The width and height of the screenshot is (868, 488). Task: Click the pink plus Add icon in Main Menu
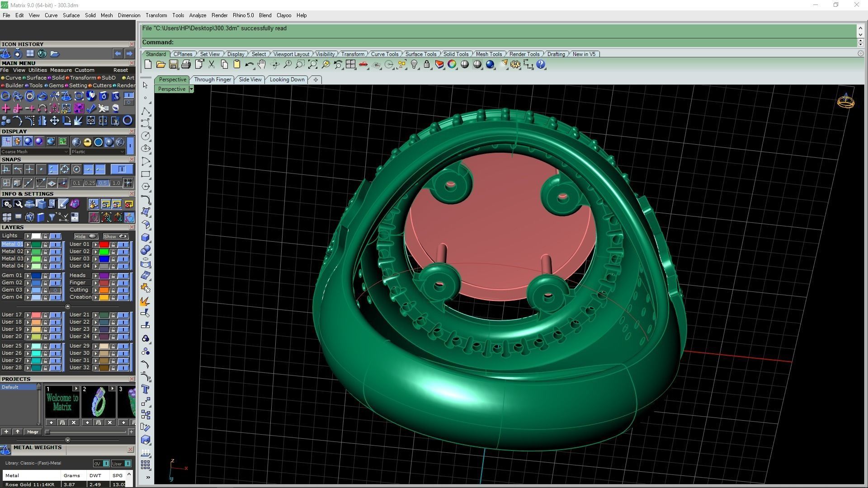pos(6,108)
